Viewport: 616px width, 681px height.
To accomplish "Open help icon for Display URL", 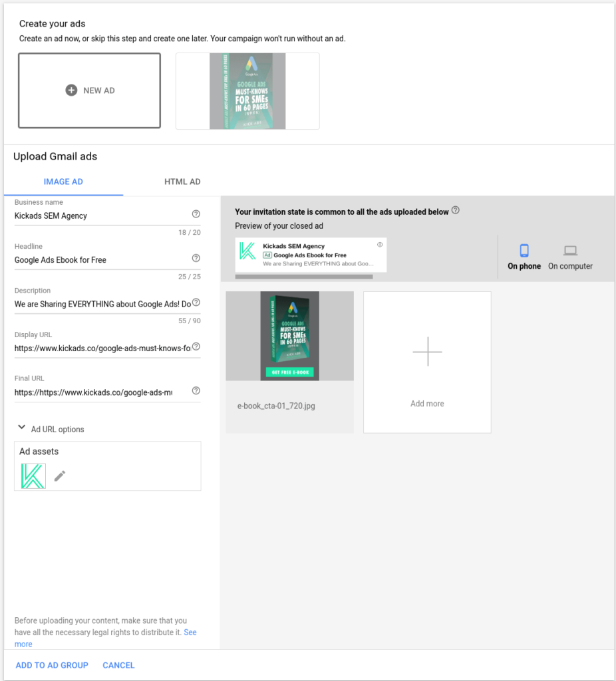I will click(x=196, y=346).
